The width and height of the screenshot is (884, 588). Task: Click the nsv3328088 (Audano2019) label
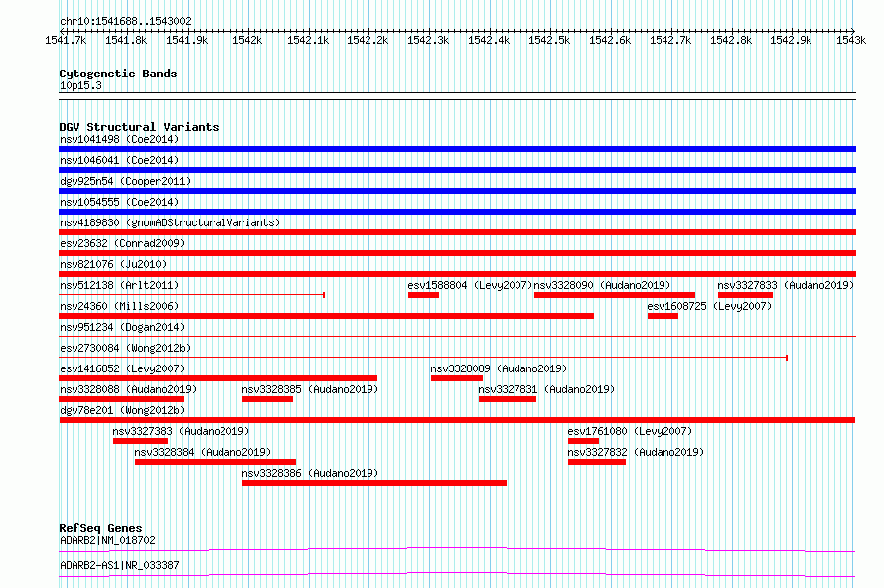128,389
